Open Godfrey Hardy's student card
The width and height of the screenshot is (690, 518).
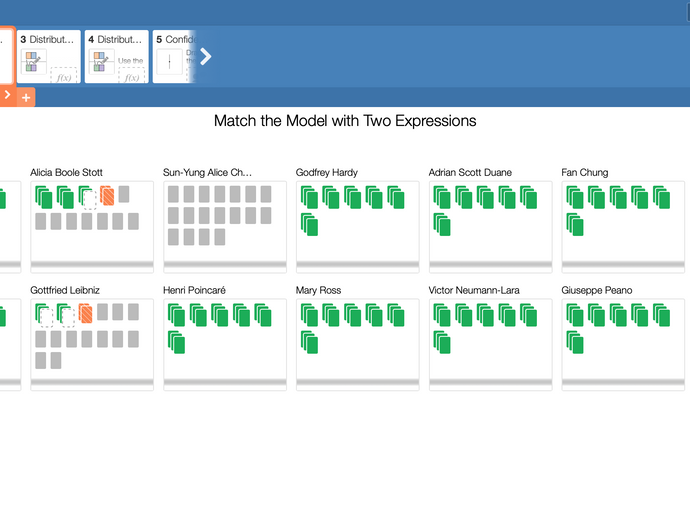click(358, 227)
